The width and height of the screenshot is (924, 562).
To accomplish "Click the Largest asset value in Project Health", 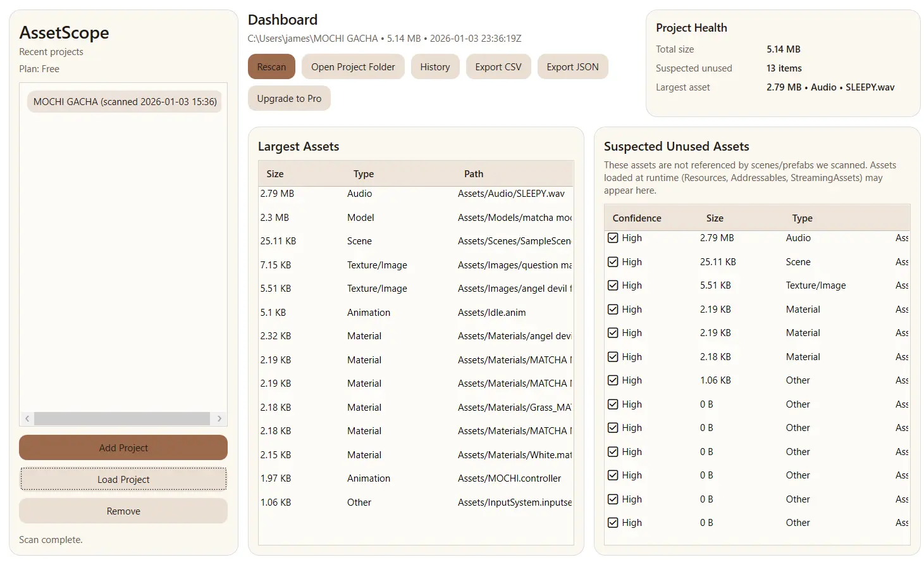I will [x=830, y=87].
